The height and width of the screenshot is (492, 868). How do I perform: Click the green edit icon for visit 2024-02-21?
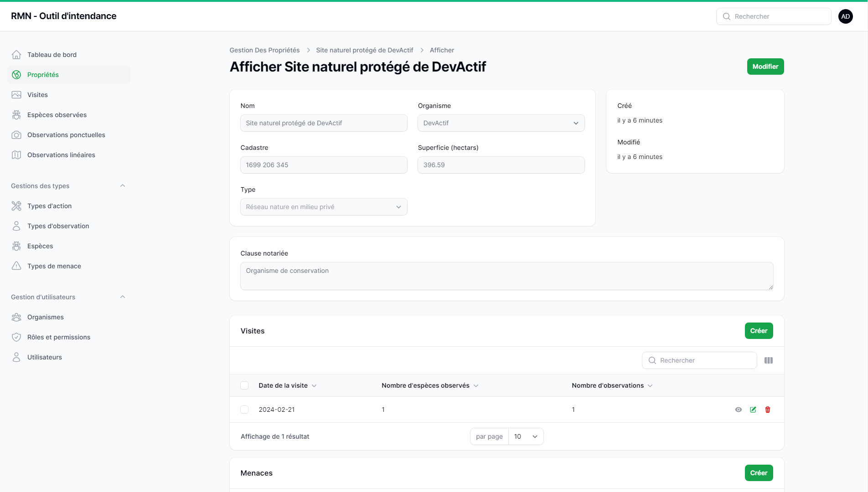(x=753, y=410)
